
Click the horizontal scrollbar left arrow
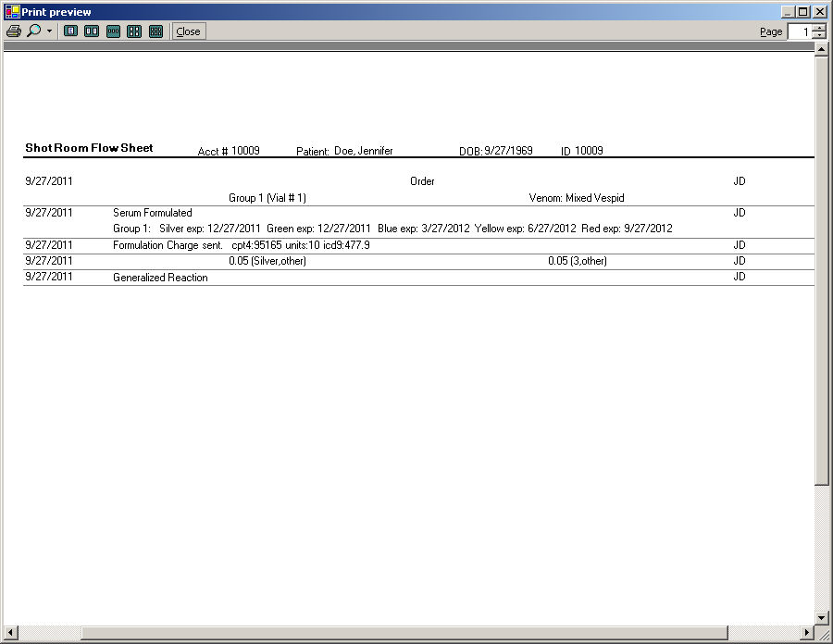point(10,632)
